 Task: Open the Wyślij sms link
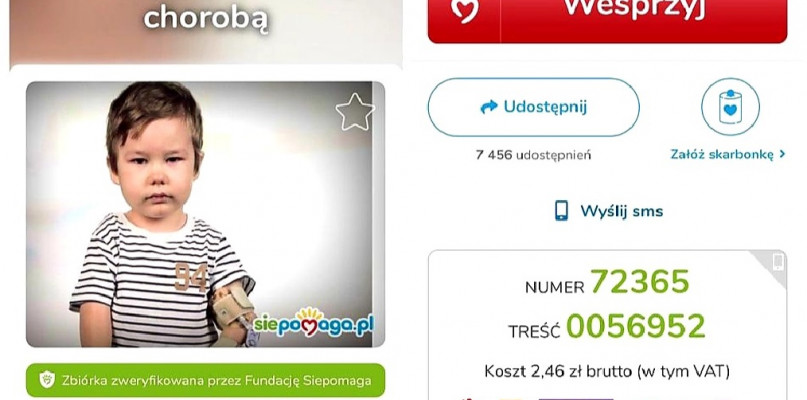[609, 211]
